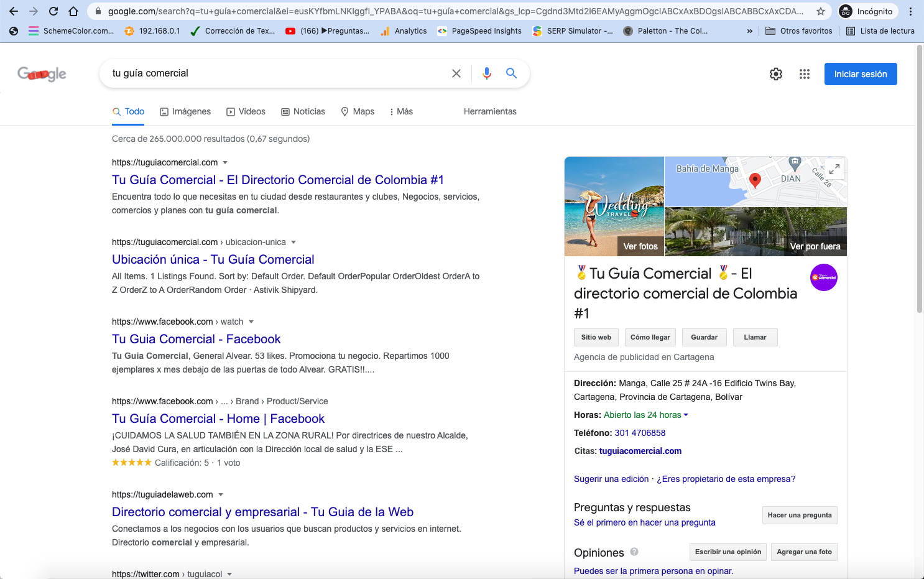
Task: Open the Tu Guia Comercial - Facebook result
Action: [196, 339]
